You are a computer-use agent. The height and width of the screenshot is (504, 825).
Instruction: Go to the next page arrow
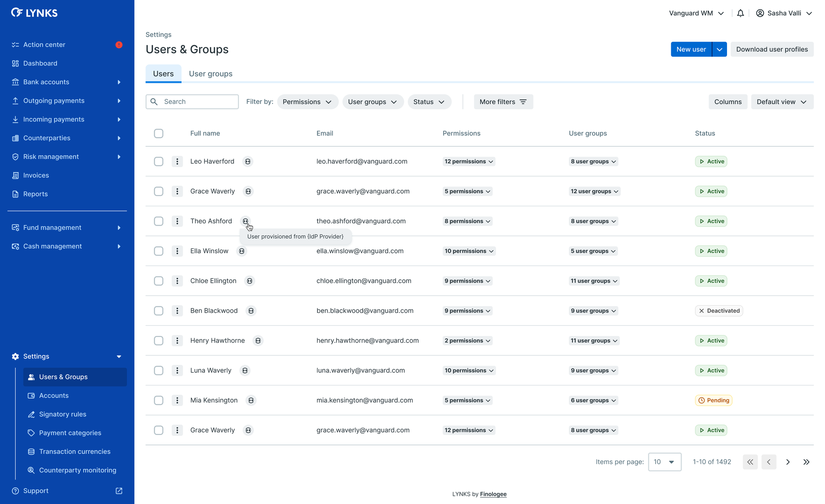pos(788,462)
